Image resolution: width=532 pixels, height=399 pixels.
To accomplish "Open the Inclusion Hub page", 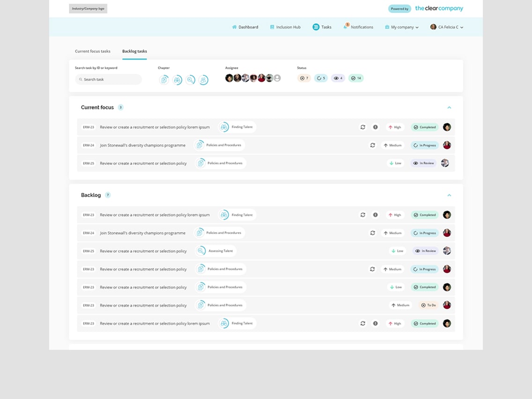I will [x=285, y=27].
